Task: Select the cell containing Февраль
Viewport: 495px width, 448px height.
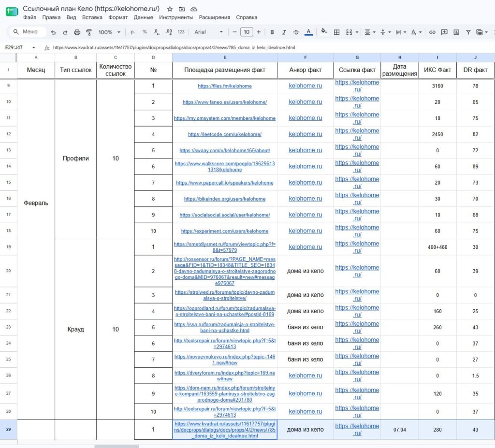Action: coord(36,203)
